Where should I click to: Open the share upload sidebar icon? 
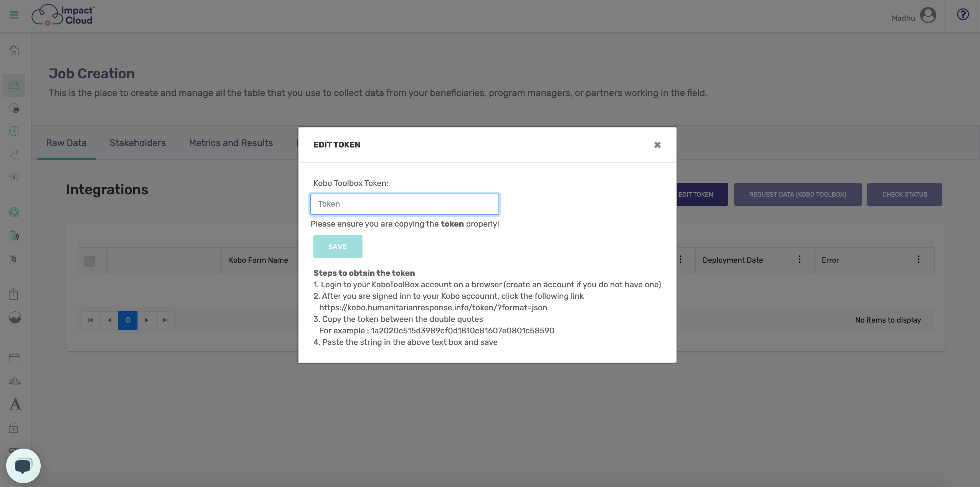click(x=13, y=294)
